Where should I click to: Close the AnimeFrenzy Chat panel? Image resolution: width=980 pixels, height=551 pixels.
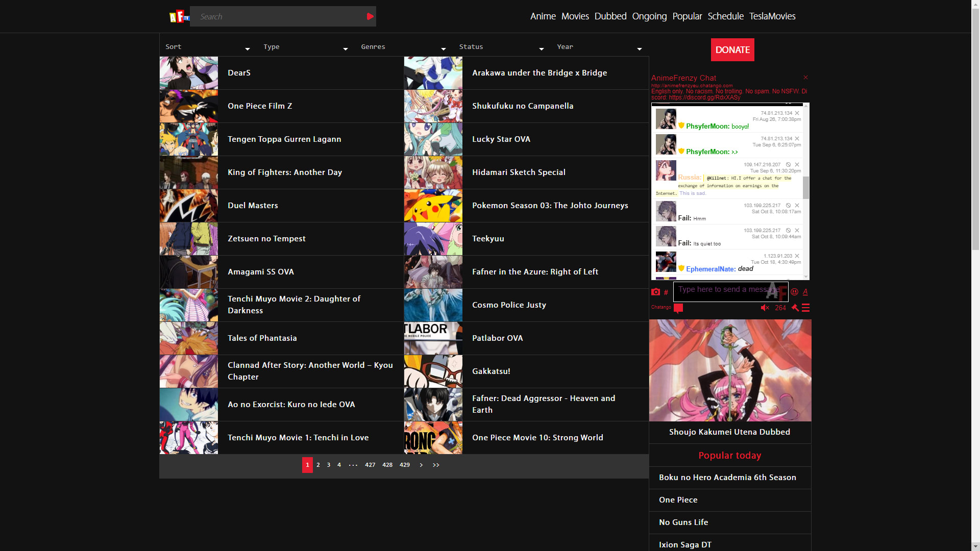tap(805, 78)
